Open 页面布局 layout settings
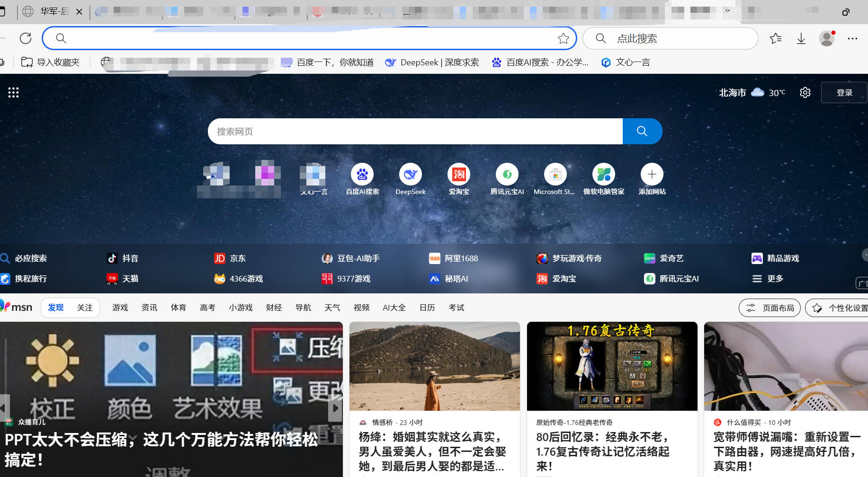The height and width of the screenshot is (477, 868). tap(770, 308)
